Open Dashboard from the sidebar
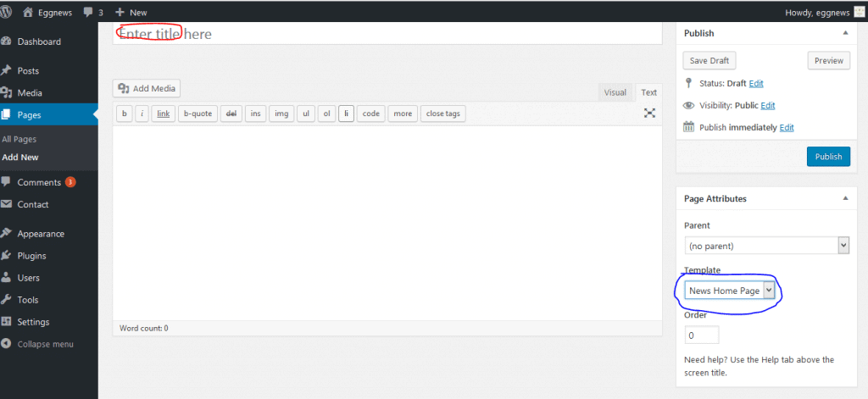 click(x=39, y=42)
